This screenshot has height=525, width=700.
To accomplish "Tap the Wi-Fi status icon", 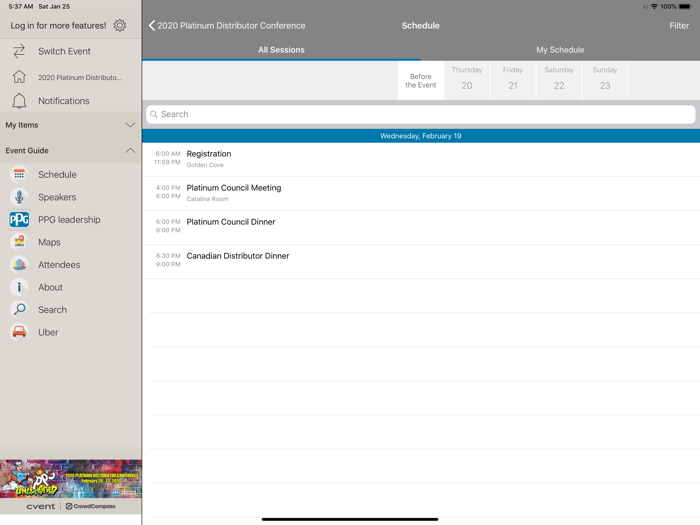I will [654, 6].
